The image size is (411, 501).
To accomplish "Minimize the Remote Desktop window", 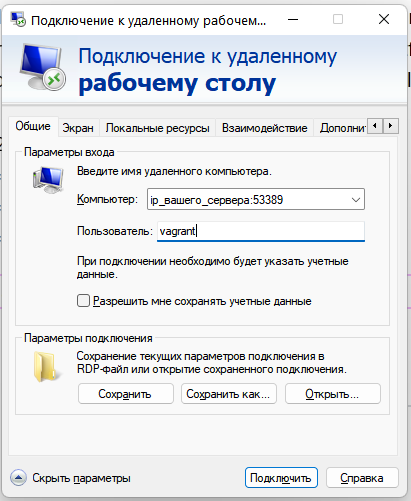I will point(293,19).
